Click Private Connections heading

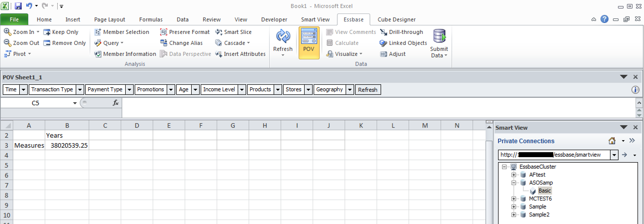[526, 141]
